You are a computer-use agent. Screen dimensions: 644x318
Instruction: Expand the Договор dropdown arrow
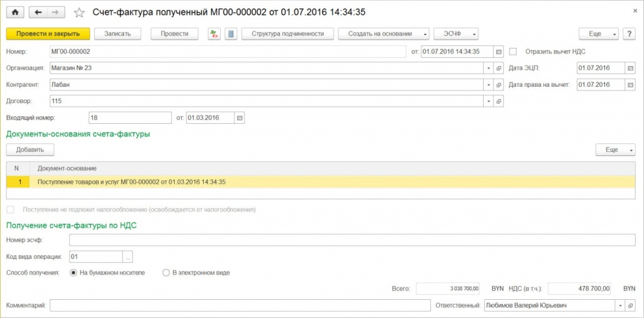(489, 101)
